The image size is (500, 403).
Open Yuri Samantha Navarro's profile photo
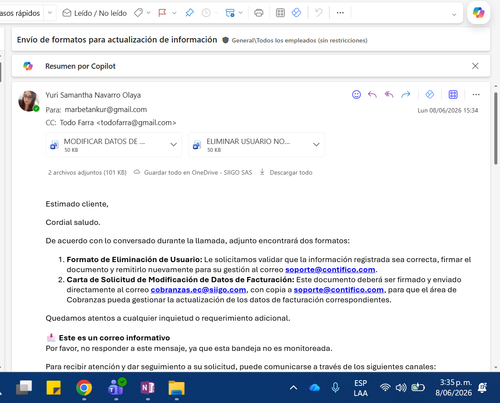(x=28, y=101)
